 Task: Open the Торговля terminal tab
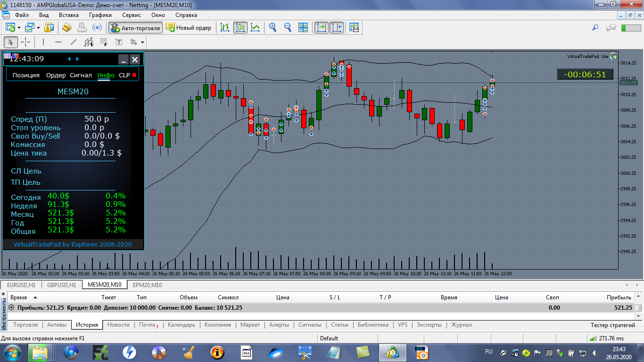(25, 325)
